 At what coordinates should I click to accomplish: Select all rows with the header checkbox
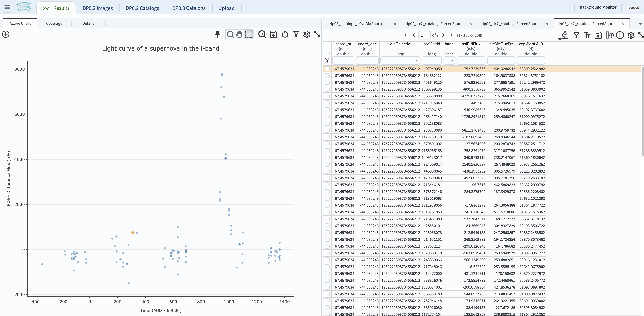coord(327,53)
